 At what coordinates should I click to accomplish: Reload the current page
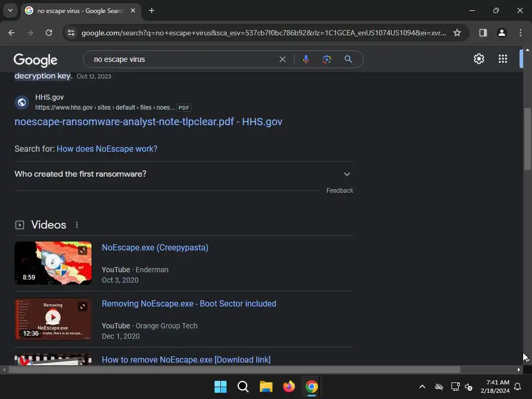tap(49, 33)
